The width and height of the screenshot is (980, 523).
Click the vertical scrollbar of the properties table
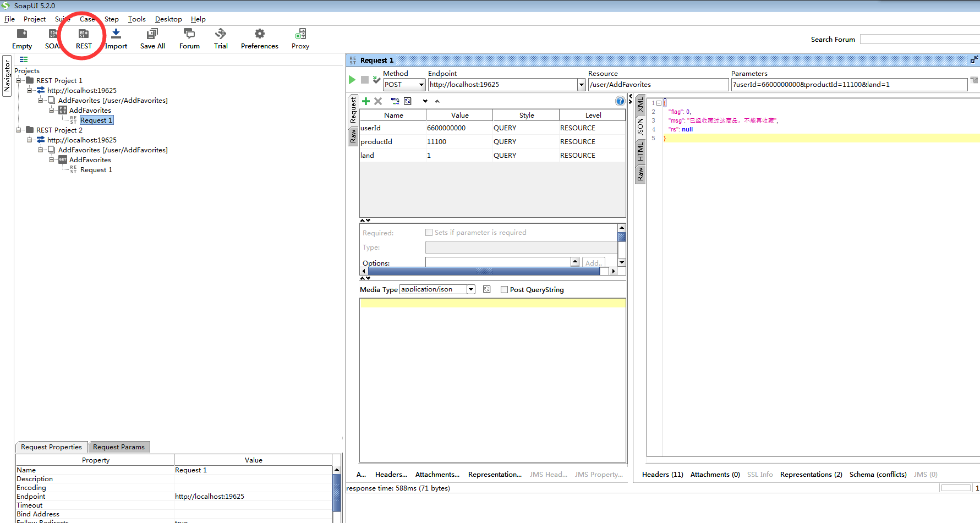click(x=337, y=494)
